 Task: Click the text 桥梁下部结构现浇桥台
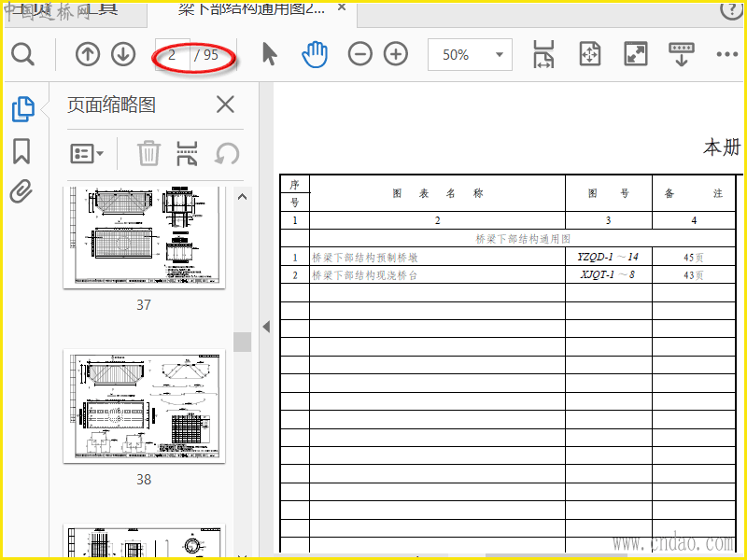coord(364,275)
